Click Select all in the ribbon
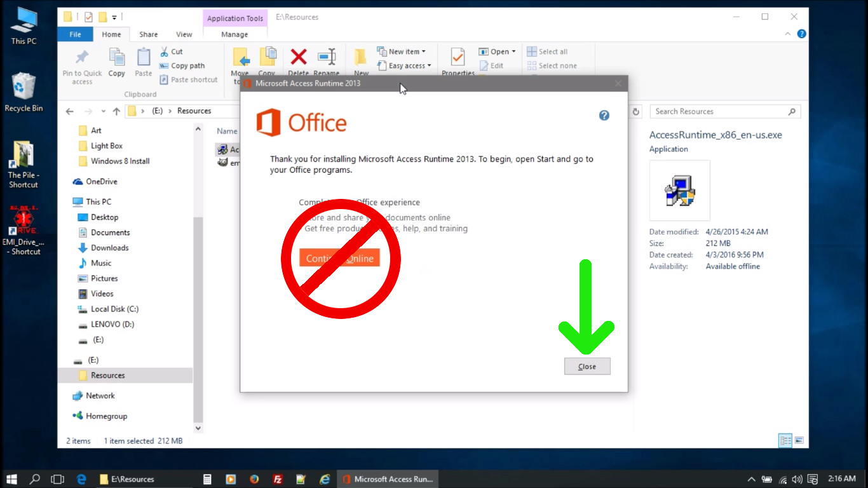Image resolution: width=868 pixels, height=488 pixels. point(547,51)
